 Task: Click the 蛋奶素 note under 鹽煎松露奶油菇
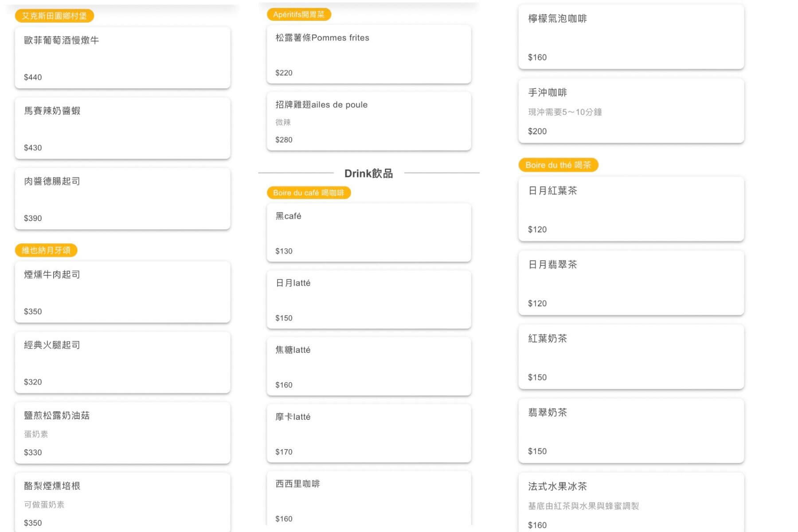36,434
